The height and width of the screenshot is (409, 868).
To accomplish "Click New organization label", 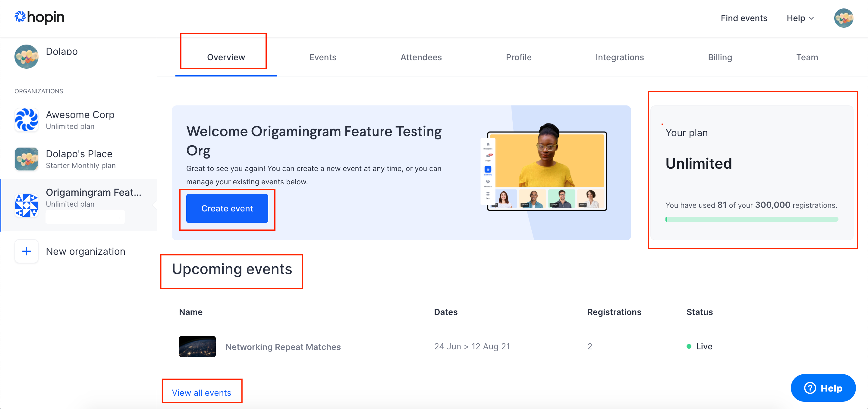I will 85,251.
